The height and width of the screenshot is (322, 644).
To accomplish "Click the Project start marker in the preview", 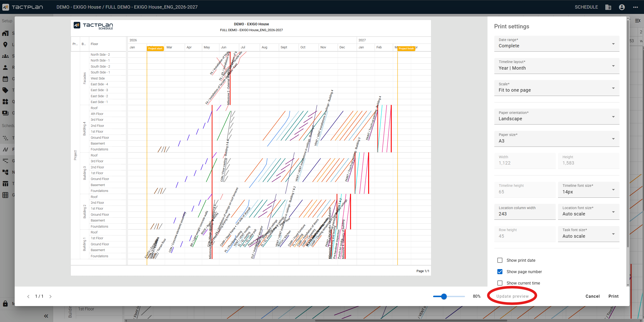I will point(155,49).
